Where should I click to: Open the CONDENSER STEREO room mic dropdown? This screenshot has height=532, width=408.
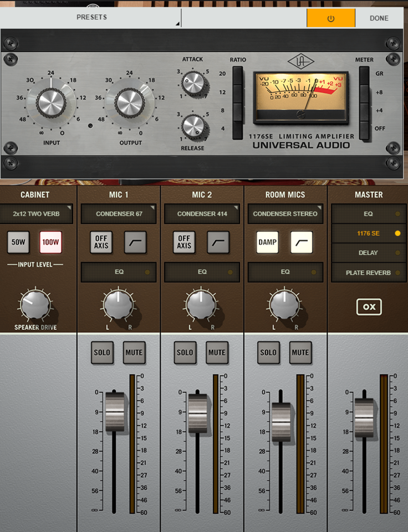pyautogui.click(x=285, y=214)
